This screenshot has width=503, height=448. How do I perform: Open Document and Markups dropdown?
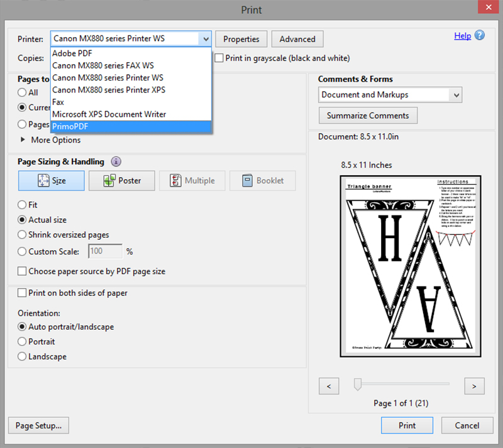[390, 95]
